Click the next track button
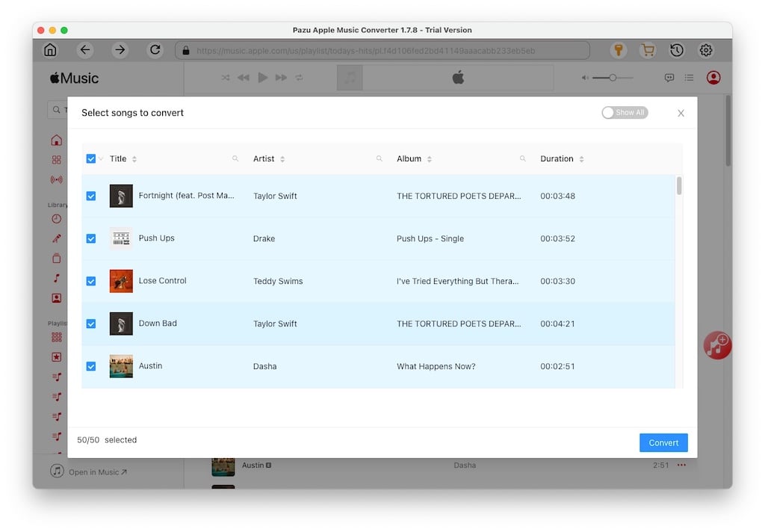Viewport: 765px width, 532px height. click(281, 78)
